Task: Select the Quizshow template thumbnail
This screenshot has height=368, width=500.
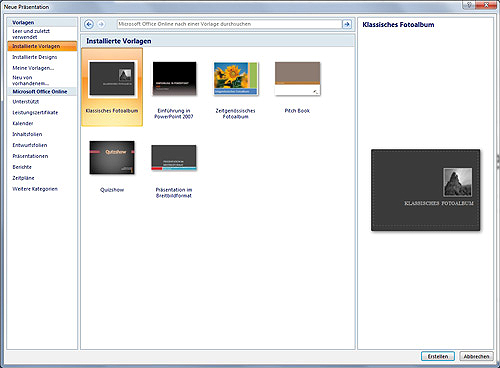Action: (112, 157)
